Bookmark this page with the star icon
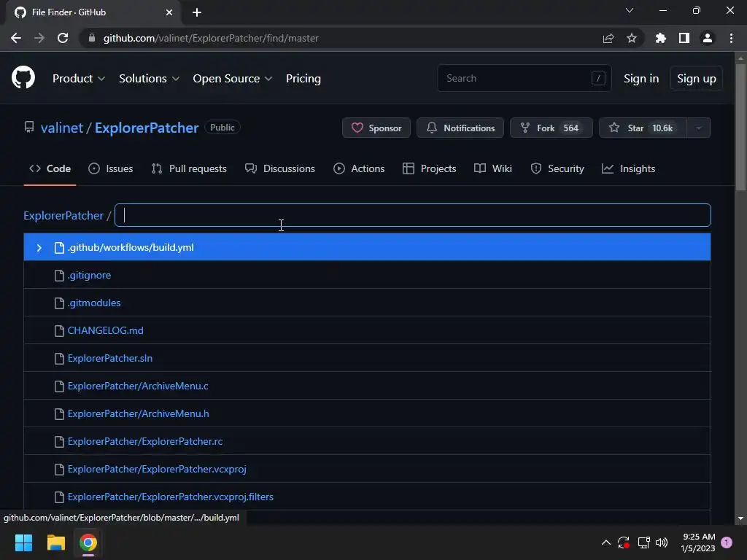This screenshot has height=560, width=747. [x=632, y=38]
